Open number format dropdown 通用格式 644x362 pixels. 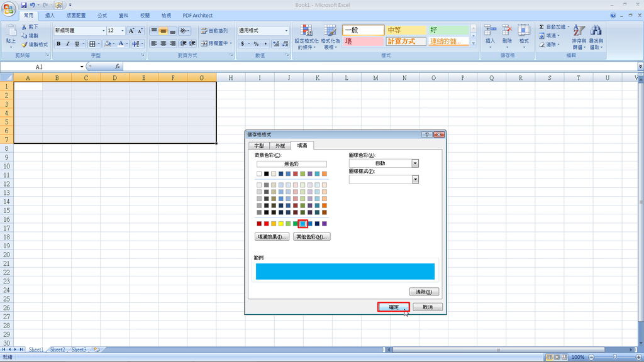tap(286, 31)
